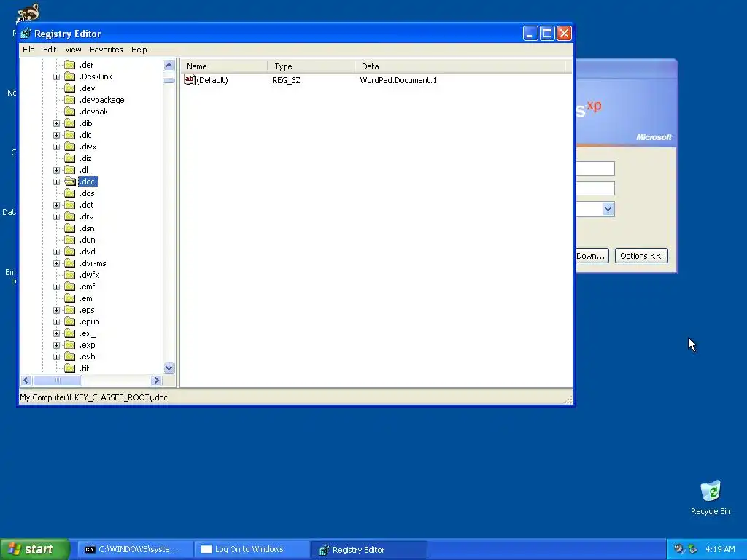The image size is (747, 560).
Task: Click the .eml folder icon
Action: click(69, 298)
